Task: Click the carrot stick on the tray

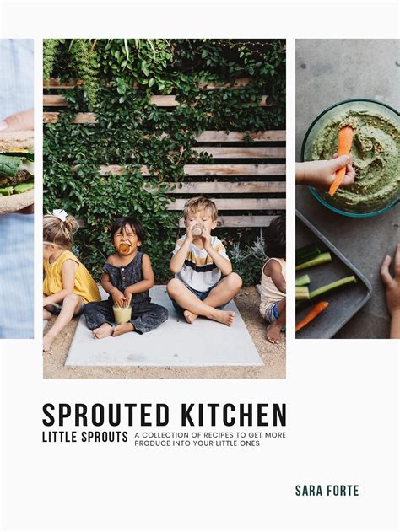Action: (311, 315)
